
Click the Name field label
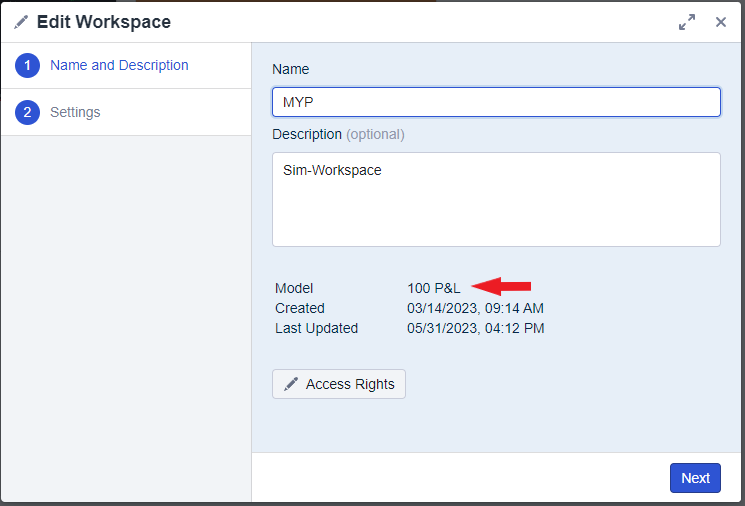pyautogui.click(x=291, y=69)
